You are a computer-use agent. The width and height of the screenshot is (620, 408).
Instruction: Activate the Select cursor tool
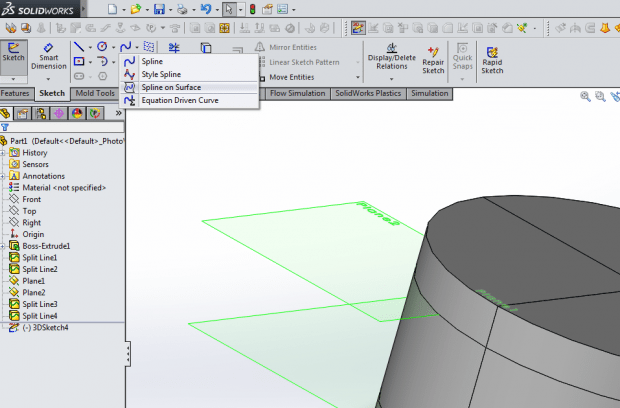[x=229, y=9]
